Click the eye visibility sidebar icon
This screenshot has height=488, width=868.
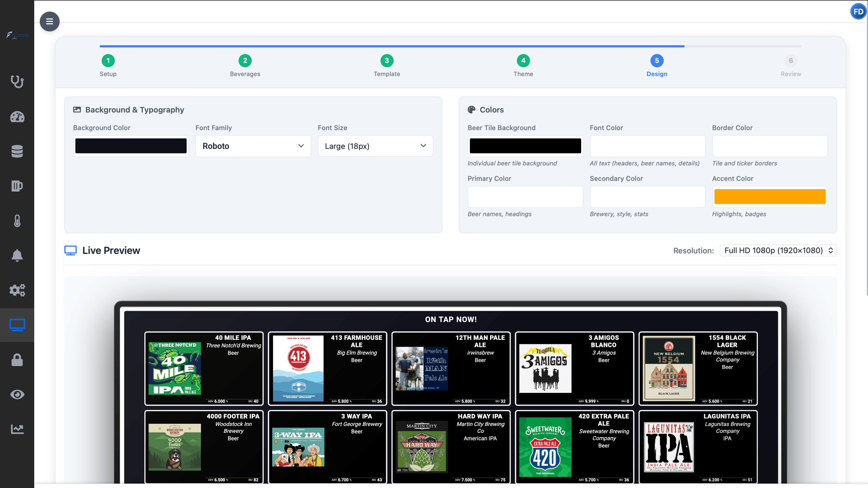[17, 394]
